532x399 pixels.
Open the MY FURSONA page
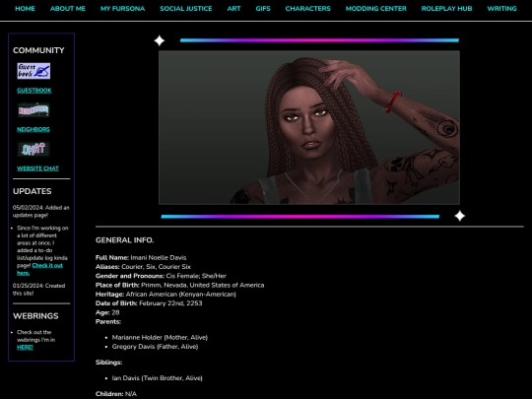[122, 9]
